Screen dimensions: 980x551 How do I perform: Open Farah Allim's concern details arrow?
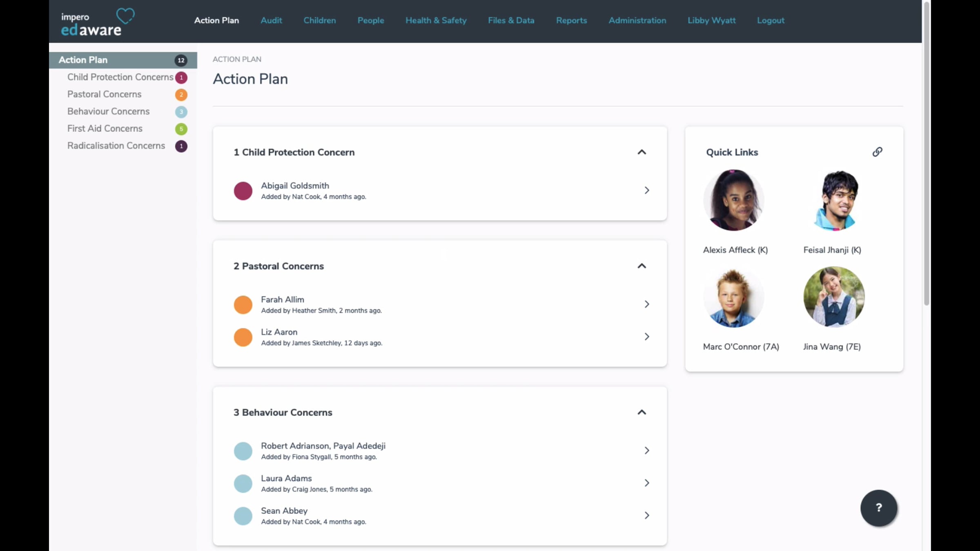[x=646, y=304]
